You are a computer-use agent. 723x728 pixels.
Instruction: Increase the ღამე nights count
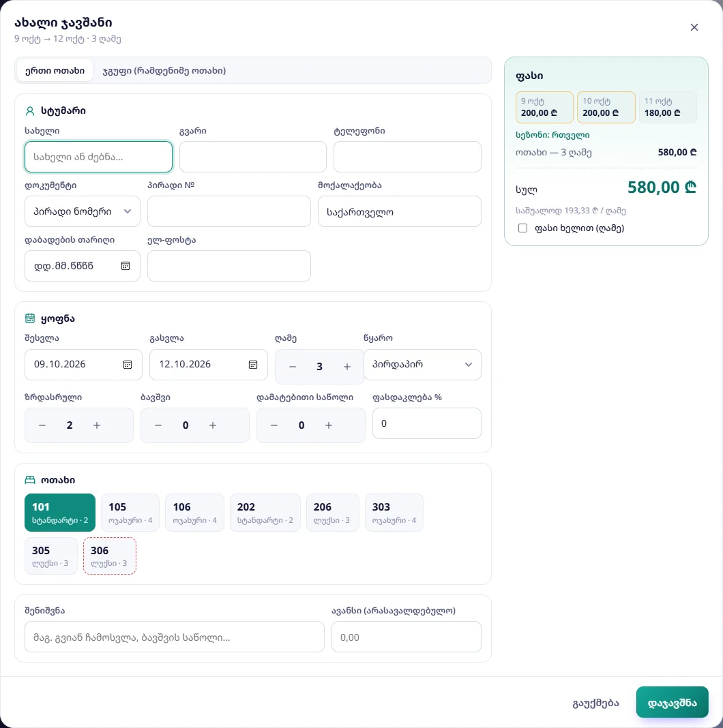coord(347,367)
